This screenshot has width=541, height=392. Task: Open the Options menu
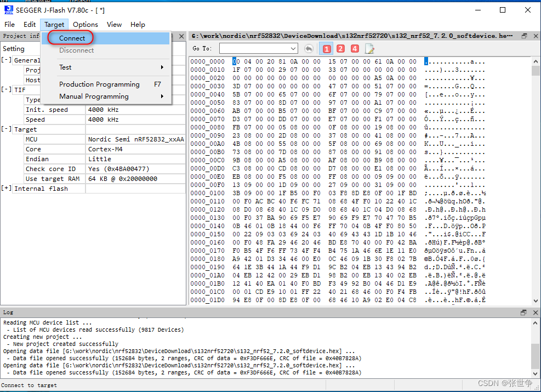tap(85, 25)
